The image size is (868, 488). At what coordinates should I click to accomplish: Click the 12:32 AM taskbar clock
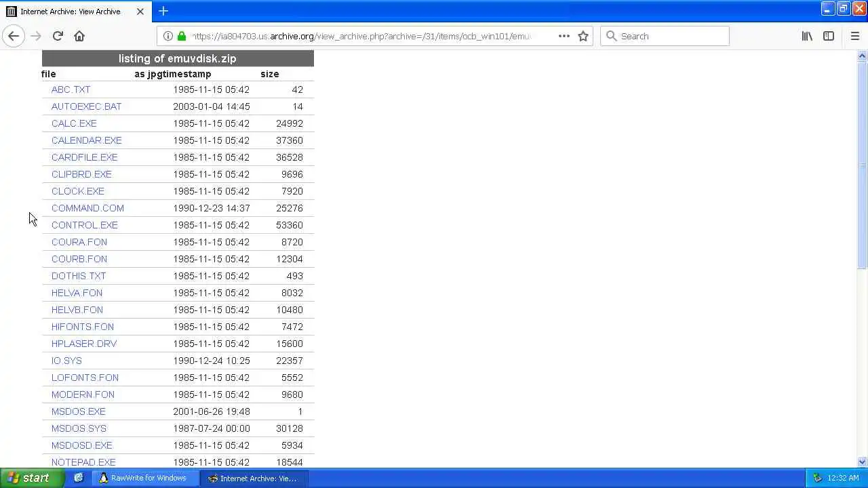pos(843,478)
